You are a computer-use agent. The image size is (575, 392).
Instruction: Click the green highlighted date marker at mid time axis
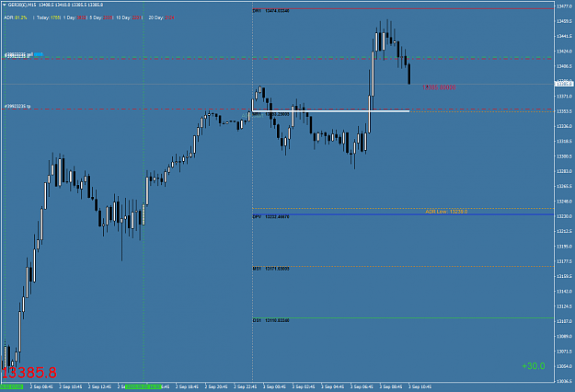point(143,386)
